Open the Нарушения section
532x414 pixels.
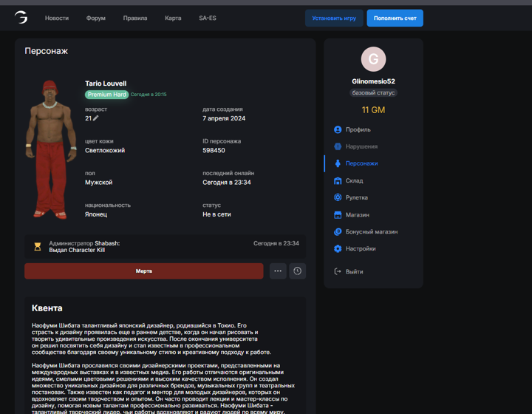361,146
